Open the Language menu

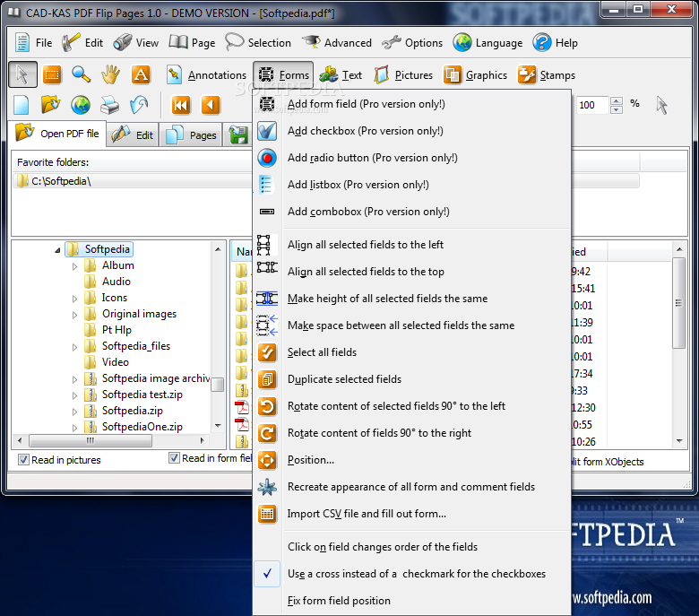(x=488, y=43)
